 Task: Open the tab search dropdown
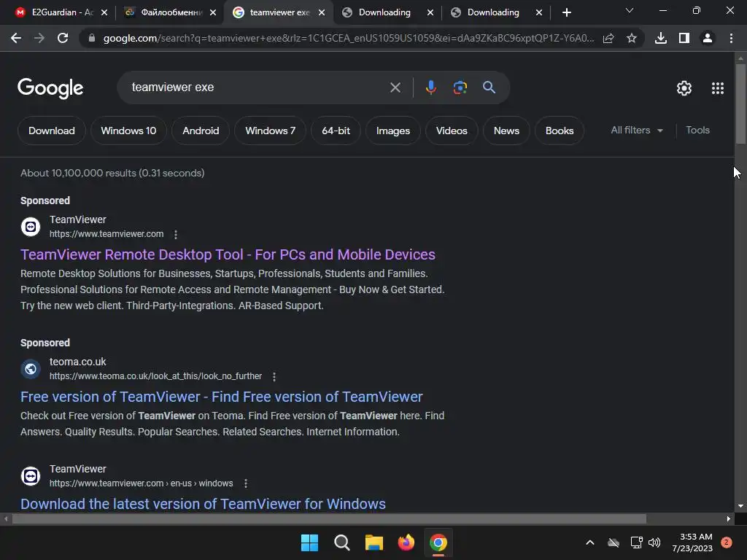click(x=630, y=11)
